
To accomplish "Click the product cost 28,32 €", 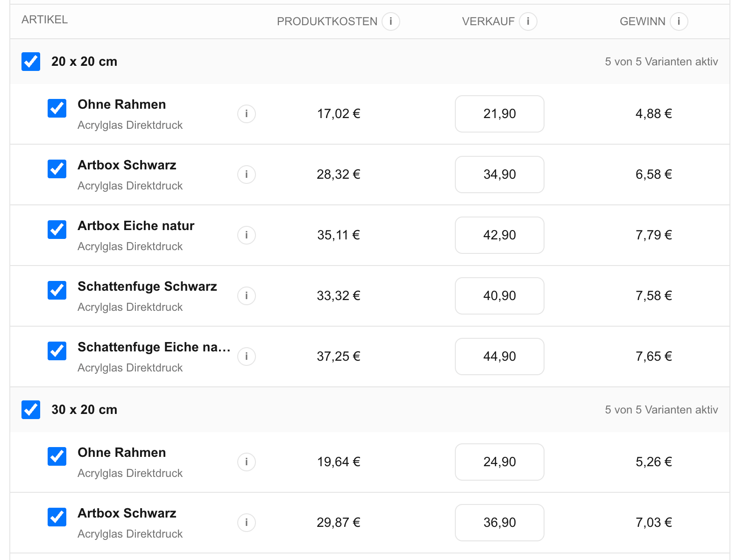I will (x=339, y=175).
